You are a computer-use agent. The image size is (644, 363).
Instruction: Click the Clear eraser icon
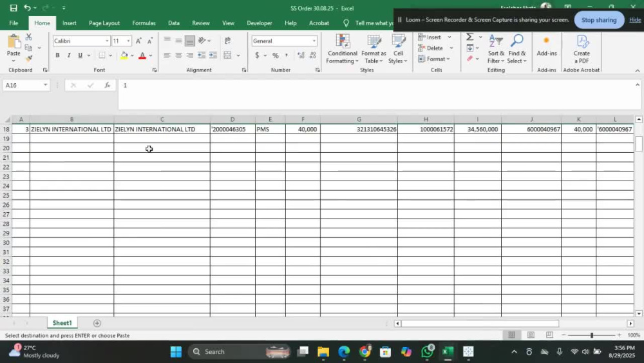click(x=470, y=59)
